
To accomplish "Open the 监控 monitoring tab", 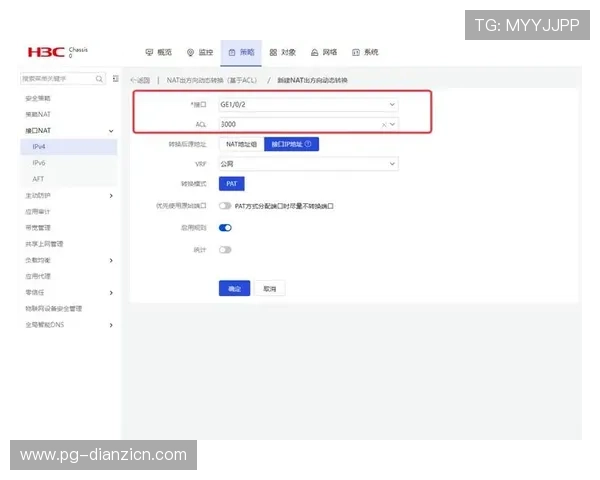I will tap(200, 52).
